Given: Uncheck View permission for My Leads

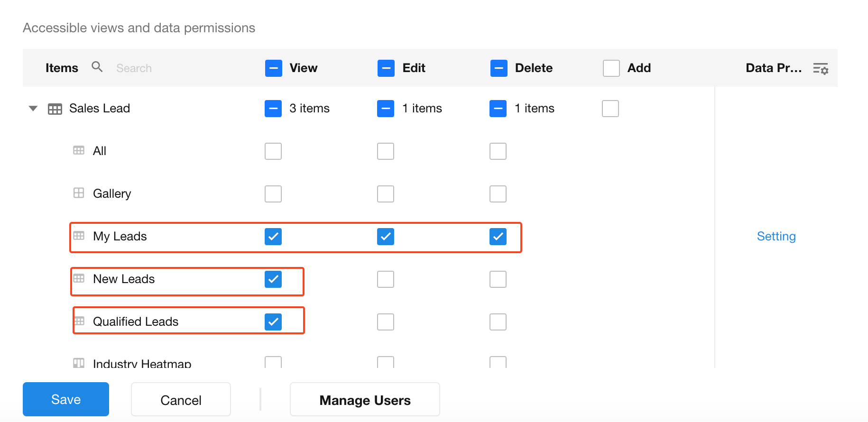Looking at the screenshot, I should (x=273, y=237).
